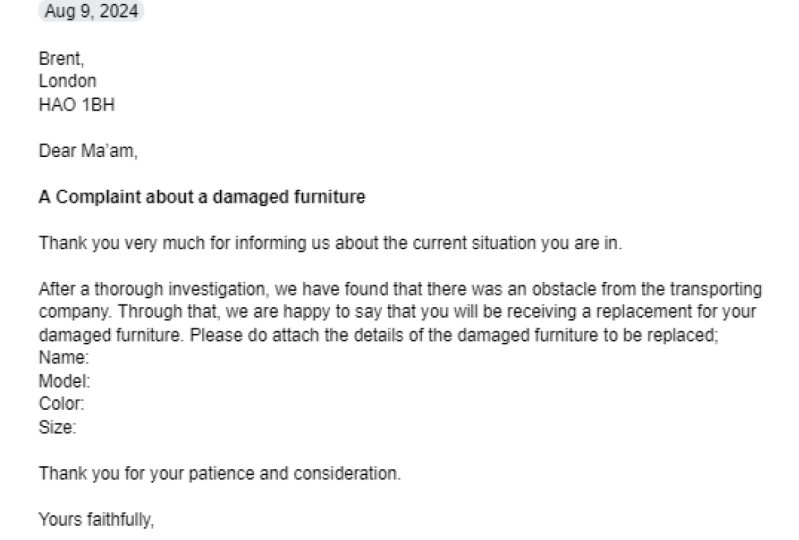Click the postcode 'HAO 1BH'
This screenshot has width=799, height=540.
click(76, 104)
